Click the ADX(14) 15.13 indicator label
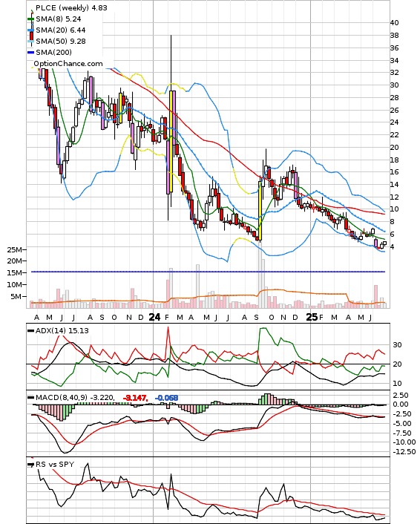Screen dimensions: 420x524 tap(62, 331)
